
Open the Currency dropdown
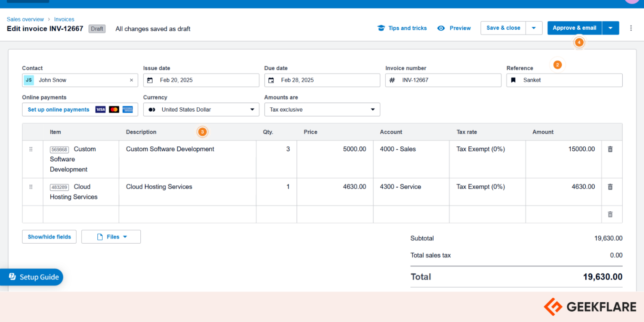tap(201, 109)
